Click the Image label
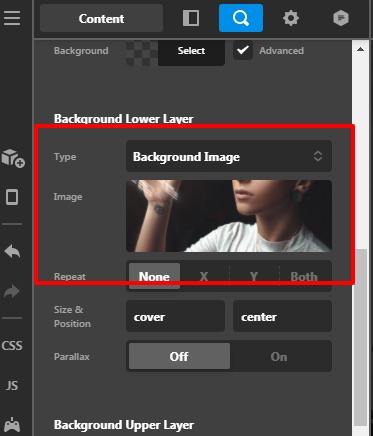 tap(68, 197)
